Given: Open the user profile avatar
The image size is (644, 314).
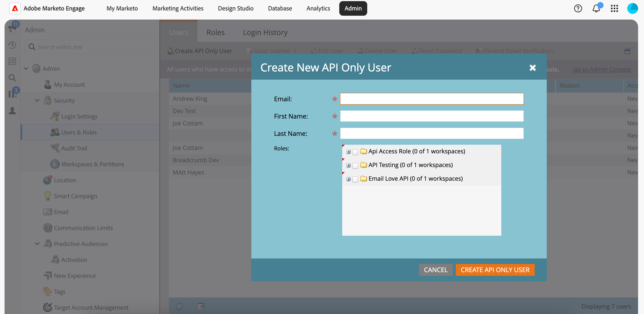Looking at the screenshot, I should click(x=632, y=8).
